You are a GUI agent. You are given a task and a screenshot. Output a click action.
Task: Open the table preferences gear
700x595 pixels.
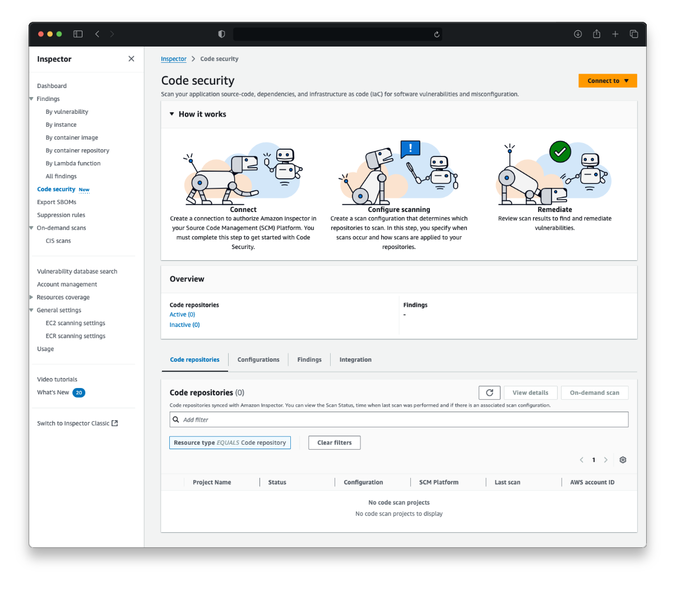point(623,460)
